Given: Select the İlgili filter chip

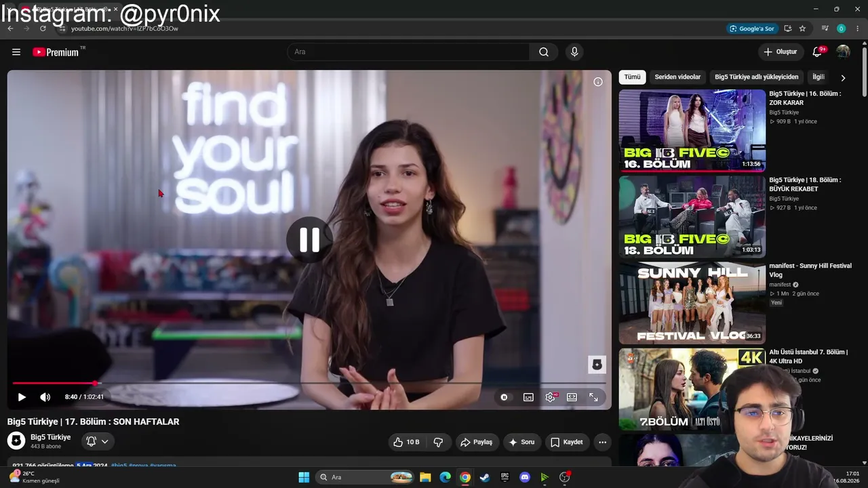Looking at the screenshot, I should 818,77.
